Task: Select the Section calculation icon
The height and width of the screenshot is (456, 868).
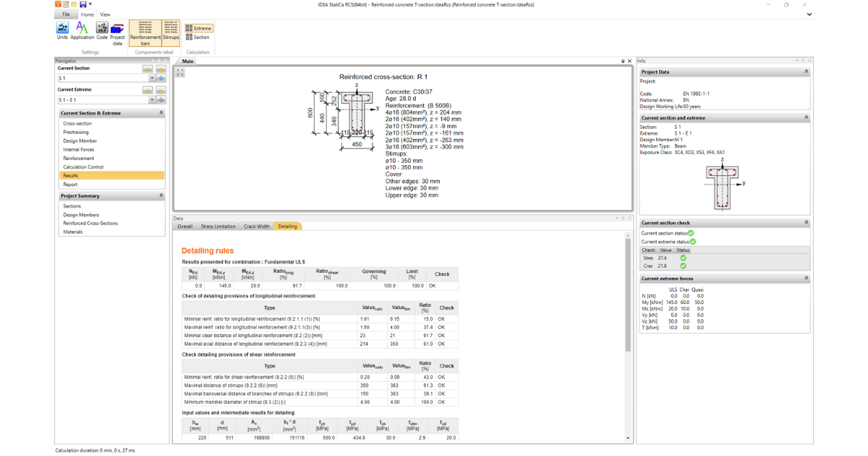Action: point(198,37)
